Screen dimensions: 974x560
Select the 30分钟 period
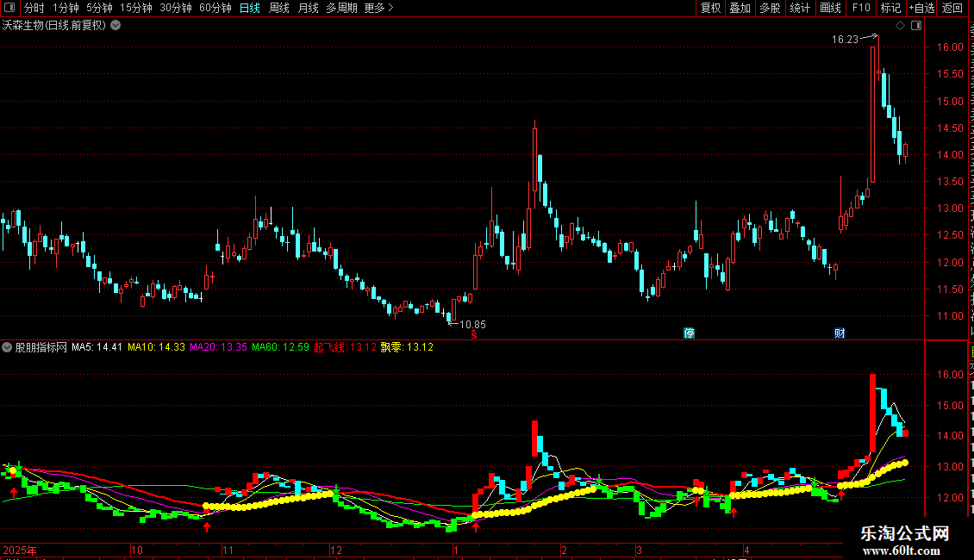tap(176, 8)
